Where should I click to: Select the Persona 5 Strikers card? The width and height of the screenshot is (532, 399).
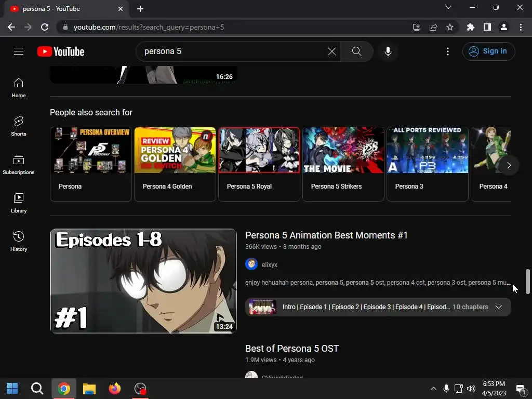coord(343,164)
